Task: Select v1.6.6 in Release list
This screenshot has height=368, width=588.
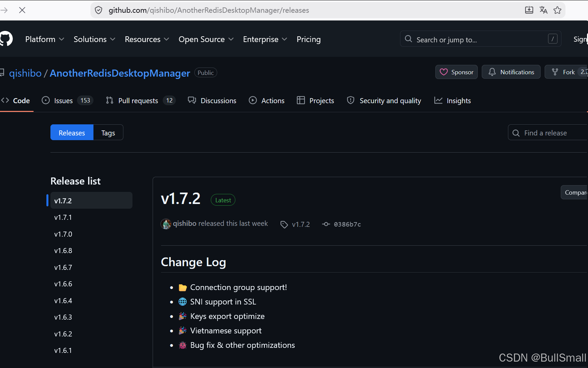Action: (x=91, y=284)
